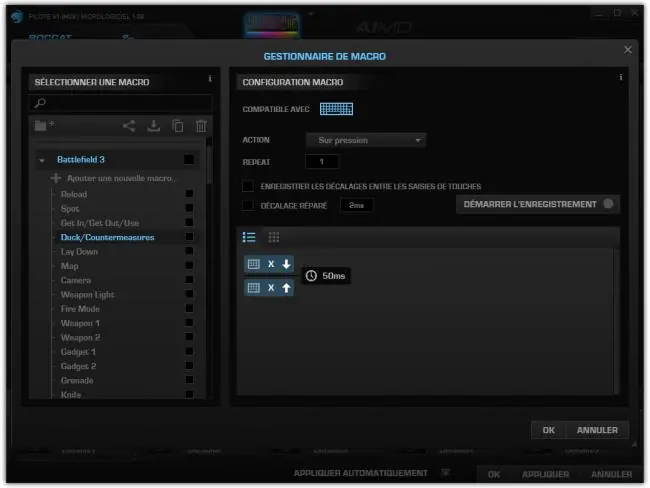Click the import macro download icon
This screenshot has width=650, height=488.
pyautogui.click(x=154, y=126)
